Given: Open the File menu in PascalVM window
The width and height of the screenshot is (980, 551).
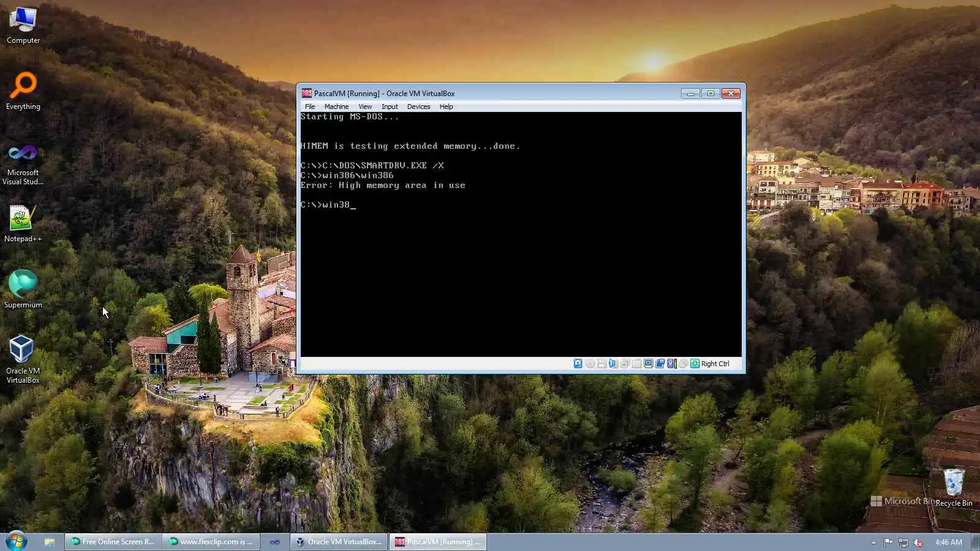Looking at the screenshot, I should (x=310, y=107).
